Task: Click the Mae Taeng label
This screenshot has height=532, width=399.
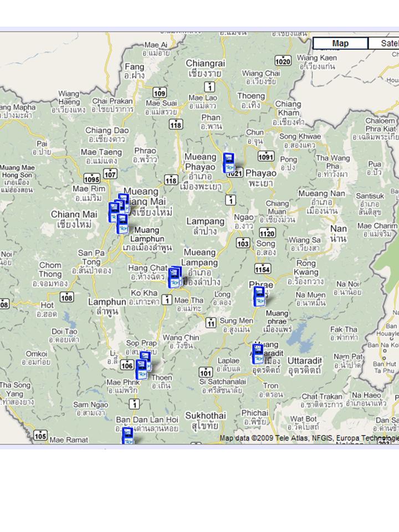Action: [101, 156]
